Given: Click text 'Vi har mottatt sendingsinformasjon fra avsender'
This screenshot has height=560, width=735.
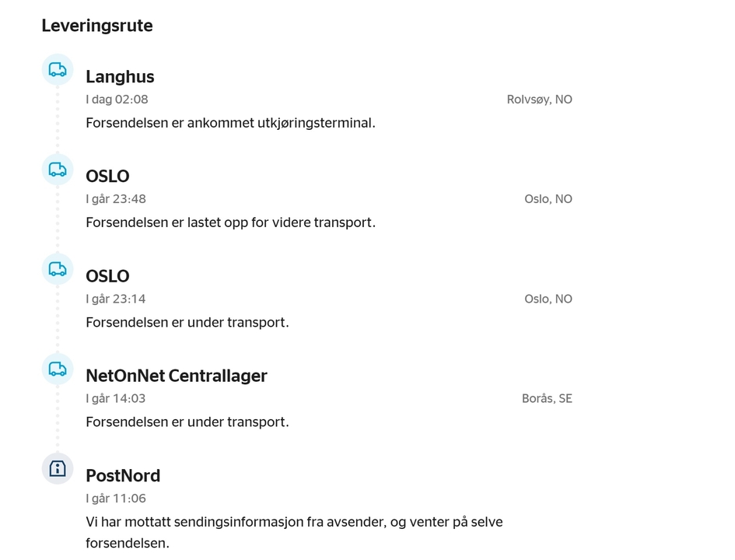Looking at the screenshot, I should (x=236, y=522).
